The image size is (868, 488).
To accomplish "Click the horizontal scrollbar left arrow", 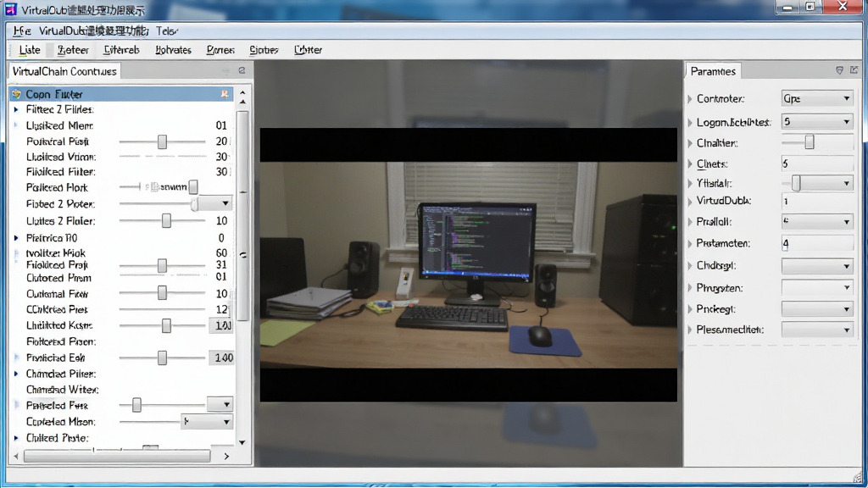I will tap(15, 456).
